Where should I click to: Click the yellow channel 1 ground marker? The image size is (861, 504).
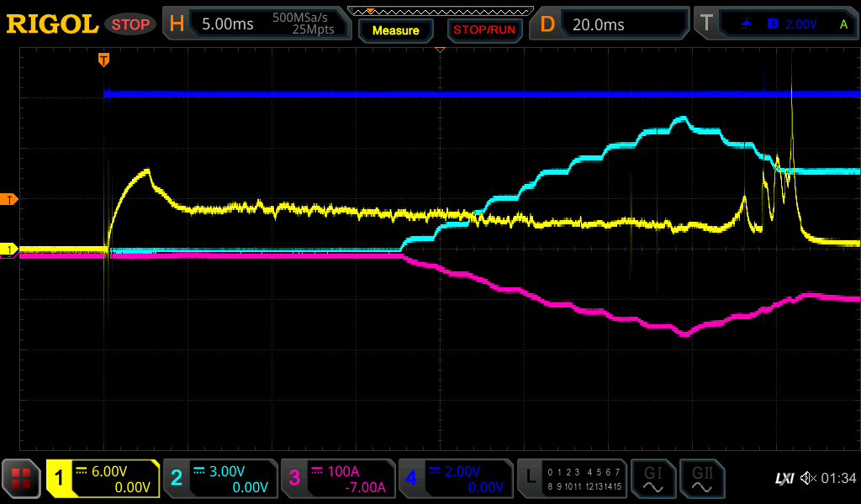coord(10,249)
